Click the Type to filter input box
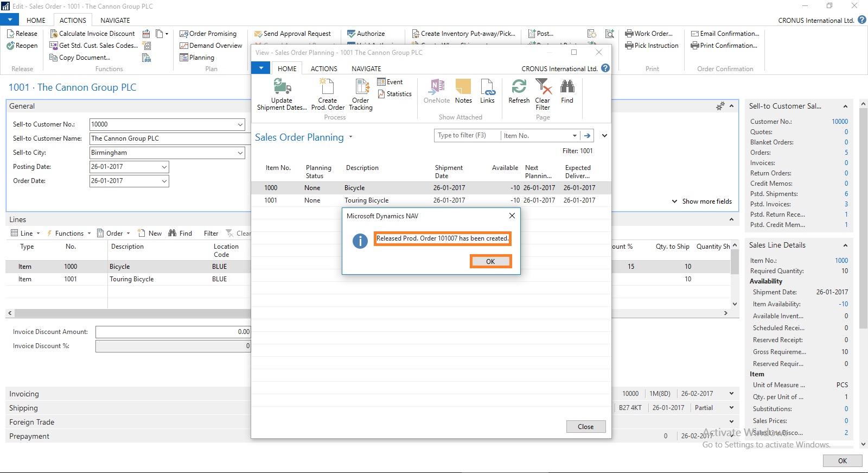Image resolution: width=868 pixels, height=473 pixels. [x=467, y=136]
